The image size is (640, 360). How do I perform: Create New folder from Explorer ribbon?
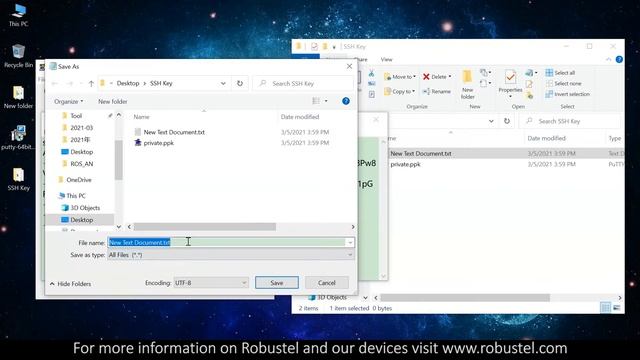click(x=468, y=84)
